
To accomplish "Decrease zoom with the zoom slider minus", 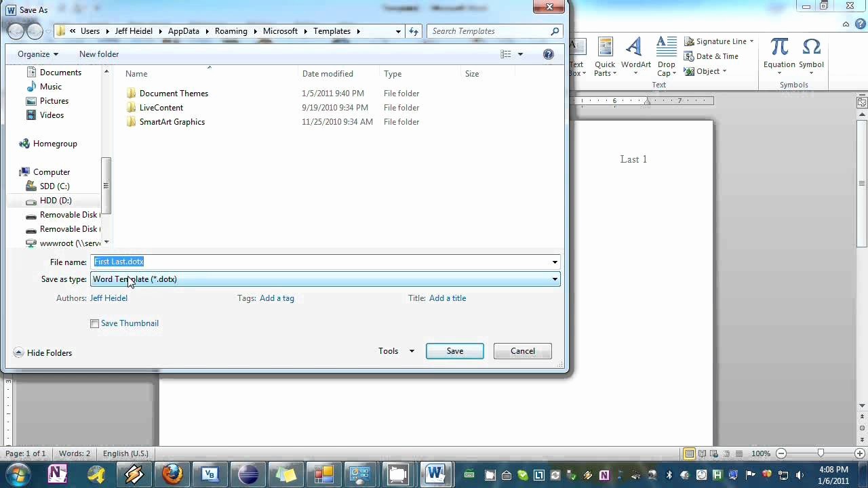I will (781, 453).
